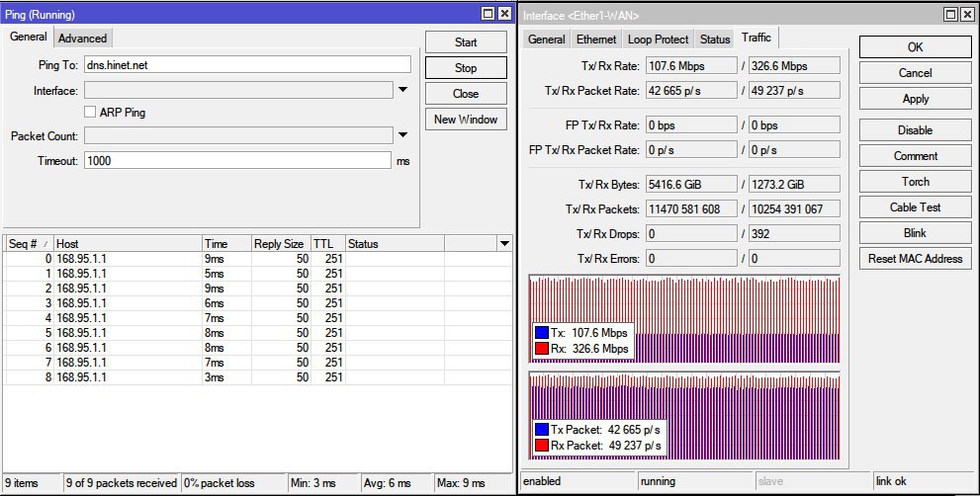Sort ping results by Time column header

(226, 244)
